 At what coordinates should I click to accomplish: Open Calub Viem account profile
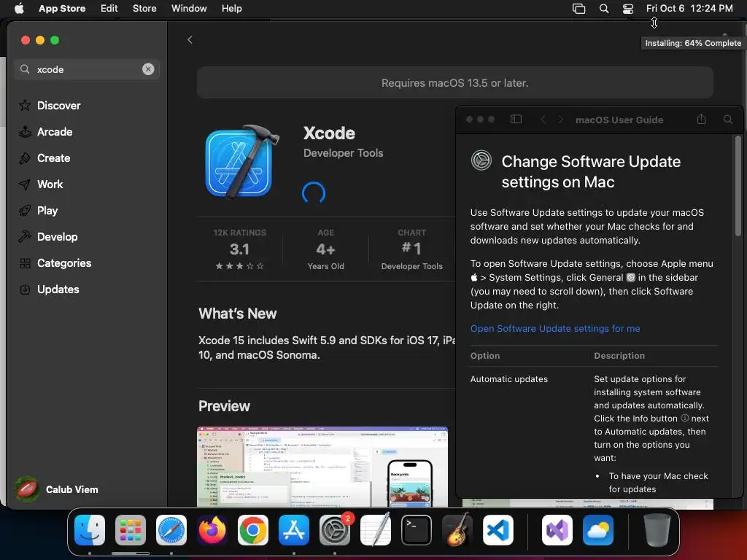[57, 489]
